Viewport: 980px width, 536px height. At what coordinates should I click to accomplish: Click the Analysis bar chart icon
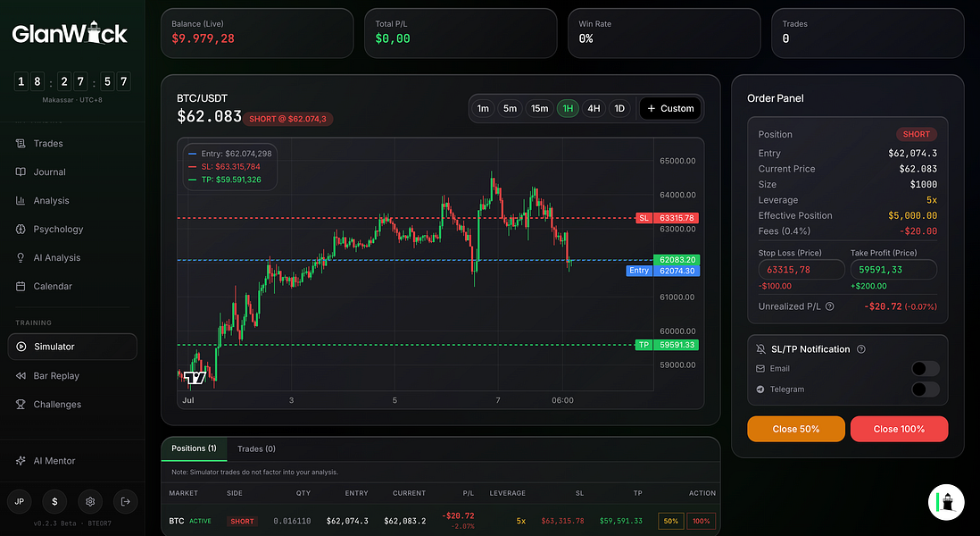click(x=21, y=201)
